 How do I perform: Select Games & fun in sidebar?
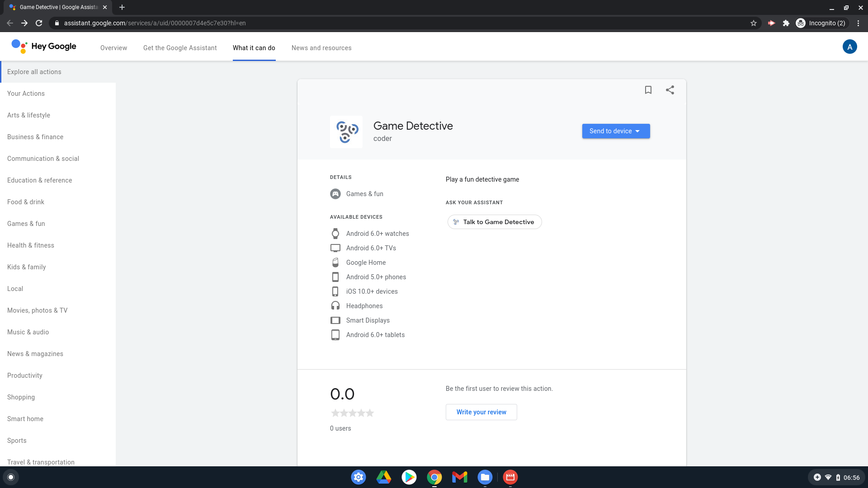[26, 224]
